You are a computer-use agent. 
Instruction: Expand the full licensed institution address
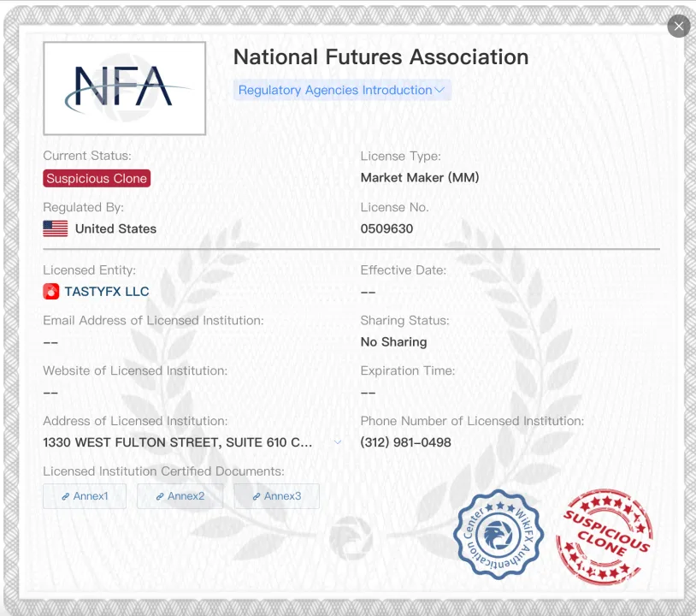pos(338,442)
